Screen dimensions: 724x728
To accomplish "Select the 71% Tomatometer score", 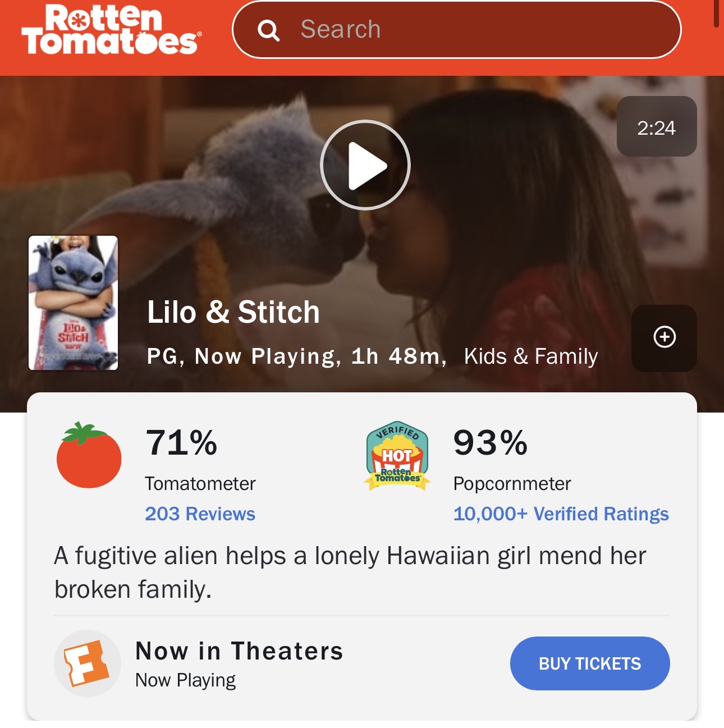I will point(181,442).
